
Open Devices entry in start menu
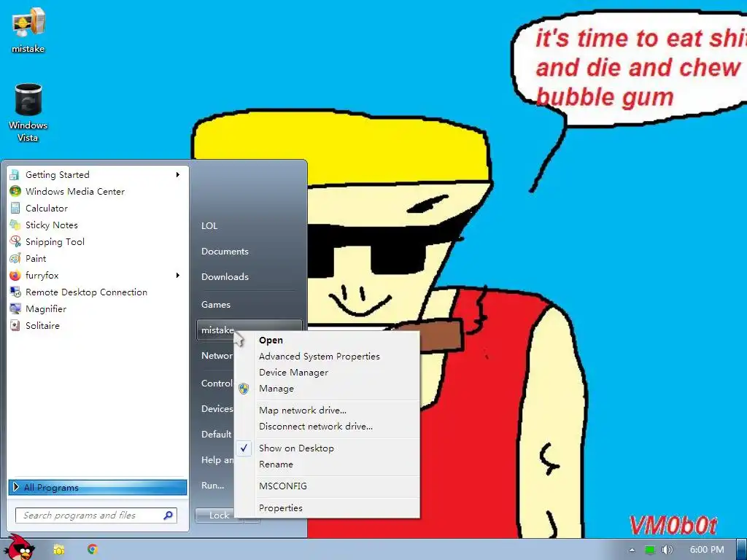click(x=217, y=408)
